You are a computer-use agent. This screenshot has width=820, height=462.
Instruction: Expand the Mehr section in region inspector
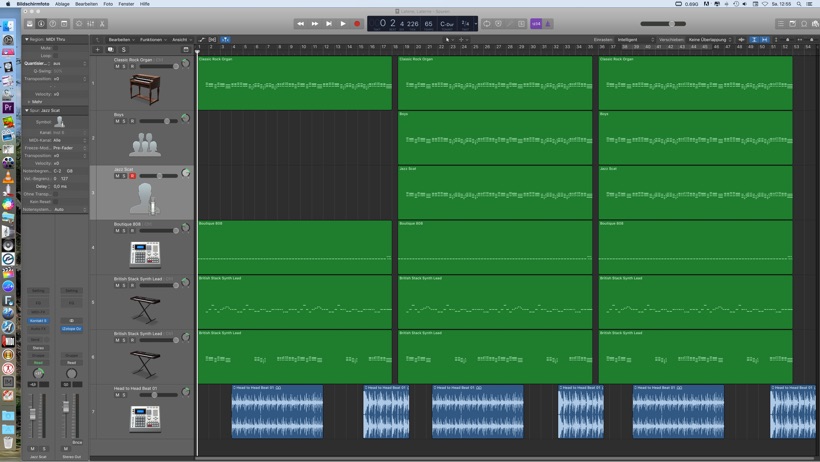click(x=29, y=102)
